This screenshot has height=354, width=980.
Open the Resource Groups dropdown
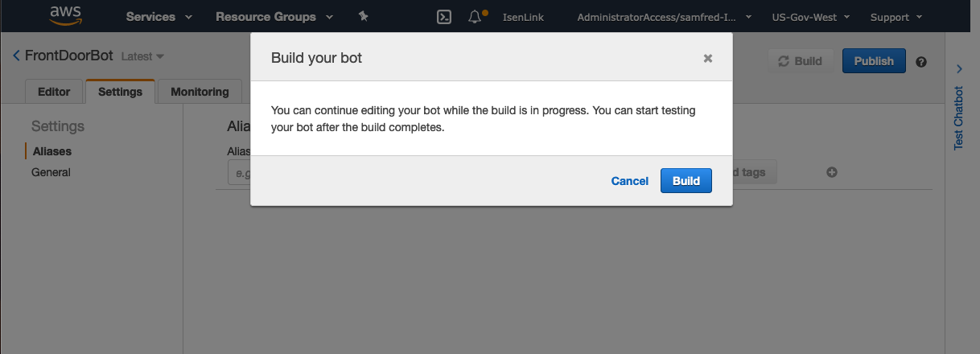point(275,17)
